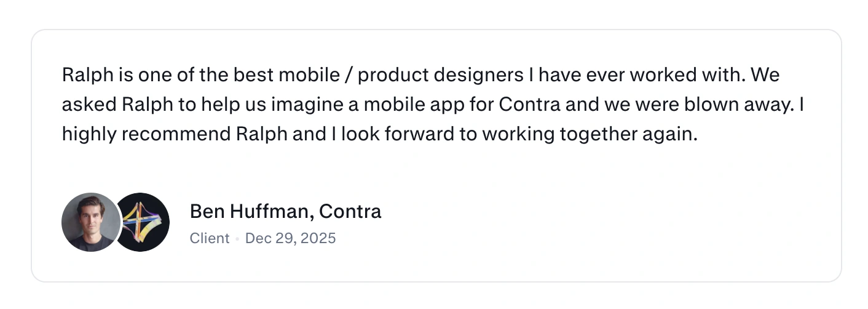The image size is (868, 309).
Task: Click "Contra" in the testimonial body text
Action: (x=529, y=105)
